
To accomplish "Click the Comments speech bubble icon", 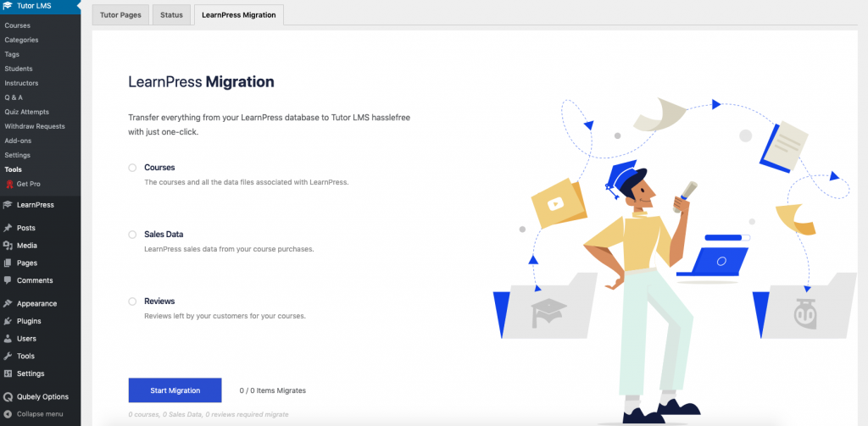I will tap(7, 280).
